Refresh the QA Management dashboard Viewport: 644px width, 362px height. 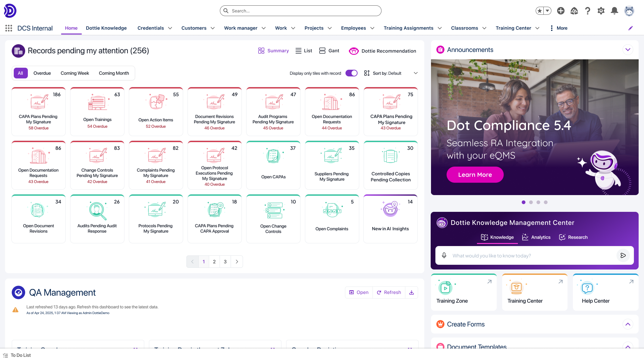pyautogui.click(x=389, y=292)
